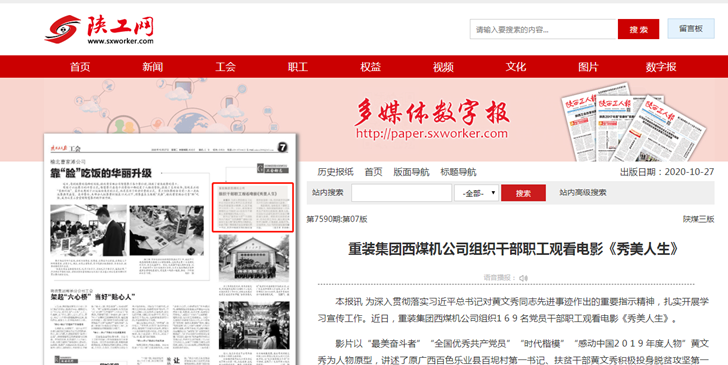Open the 标题导航 link
This screenshot has width=728, height=365.
coord(458,172)
